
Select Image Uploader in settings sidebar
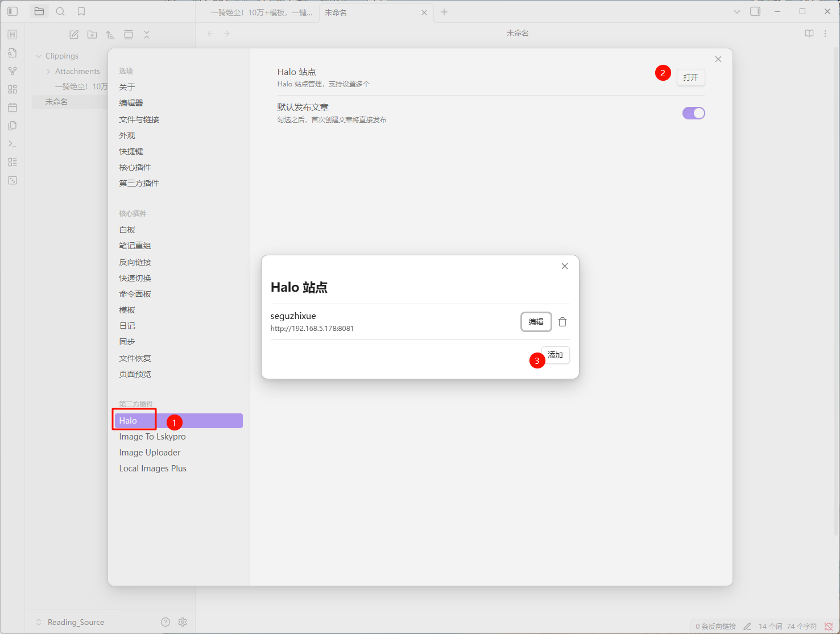150,453
